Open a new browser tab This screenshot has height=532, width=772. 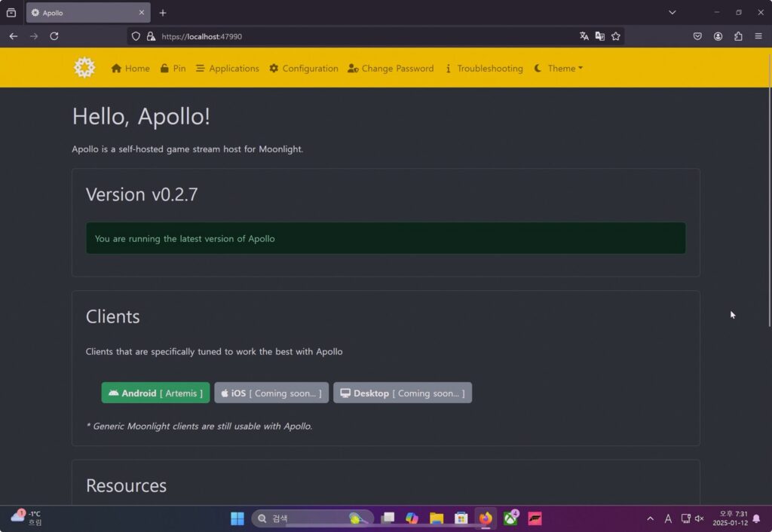pyautogui.click(x=163, y=13)
